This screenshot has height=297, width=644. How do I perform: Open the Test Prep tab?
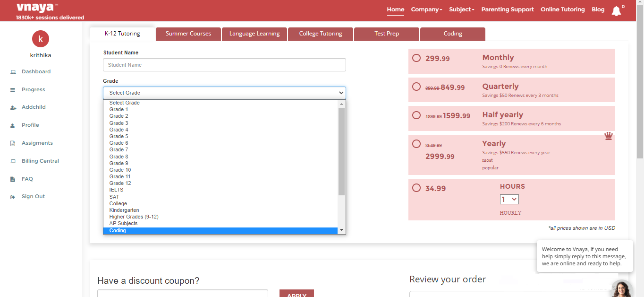386,34
